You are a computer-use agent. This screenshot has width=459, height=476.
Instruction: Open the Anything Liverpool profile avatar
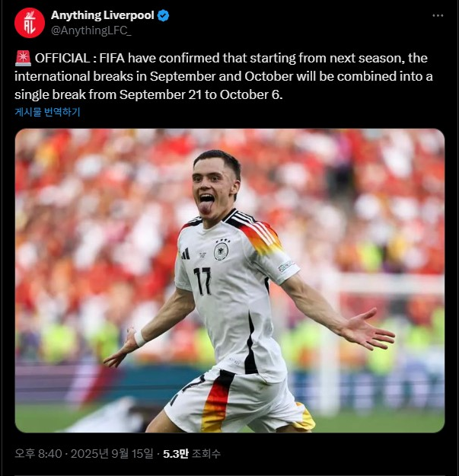coord(30,23)
